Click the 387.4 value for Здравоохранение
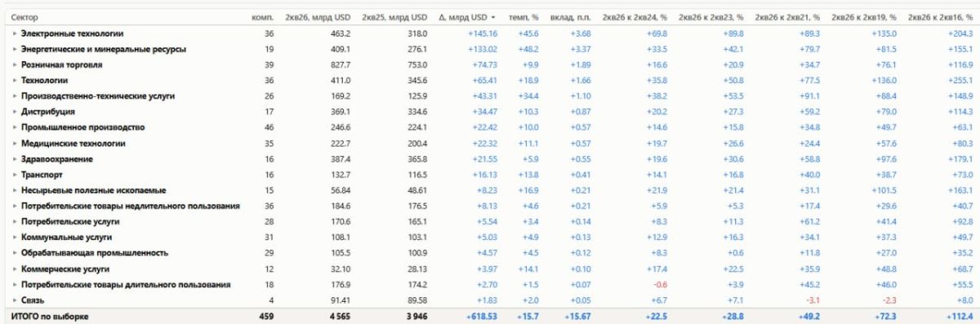Screen dimensions: 980x324 341,159
